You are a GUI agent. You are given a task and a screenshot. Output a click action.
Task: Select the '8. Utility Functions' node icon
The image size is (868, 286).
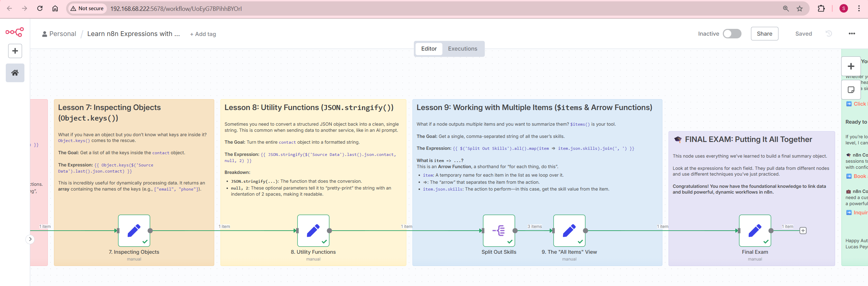click(x=313, y=231)
